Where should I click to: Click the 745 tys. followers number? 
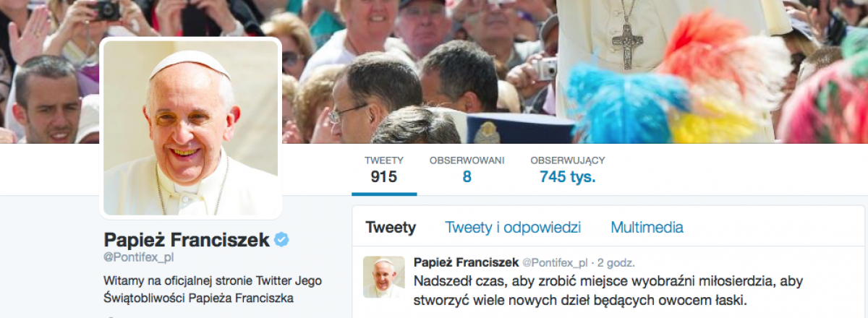point(568,177)
